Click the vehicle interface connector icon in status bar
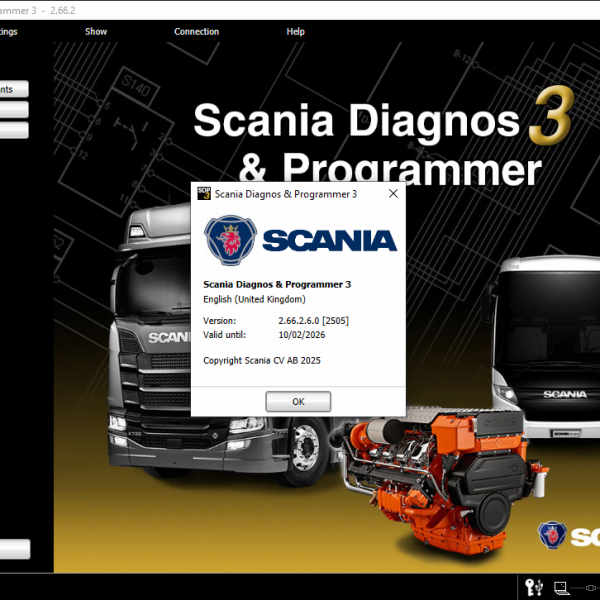The width and height of the screenshot is (600, 600). (x=591, y=588)
